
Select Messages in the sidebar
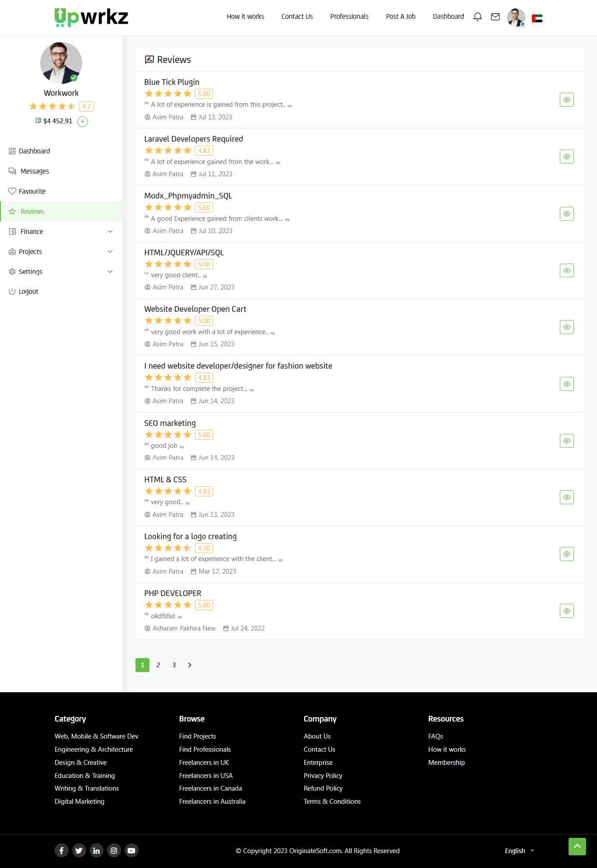[35, 171]
